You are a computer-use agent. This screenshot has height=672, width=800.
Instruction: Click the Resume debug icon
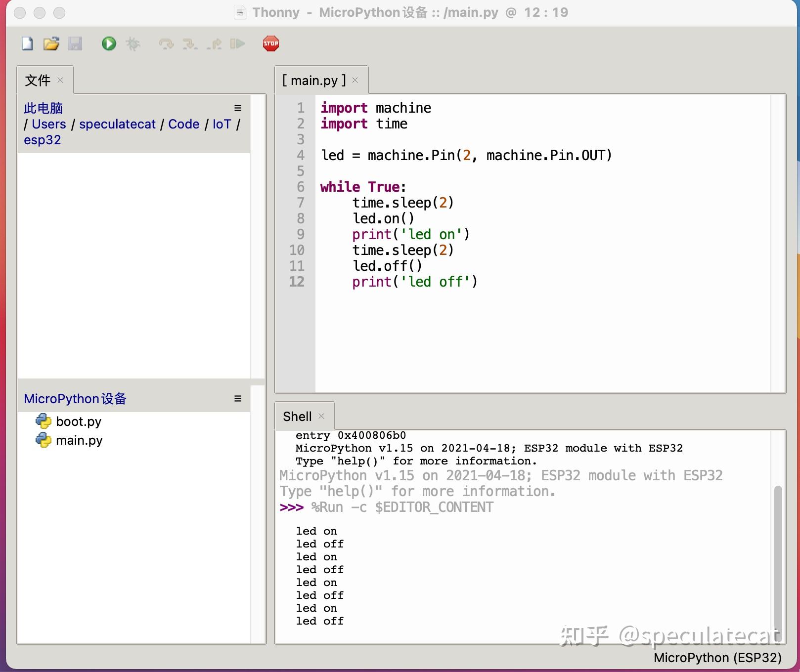pyautogui.click(x=238, y=44)
